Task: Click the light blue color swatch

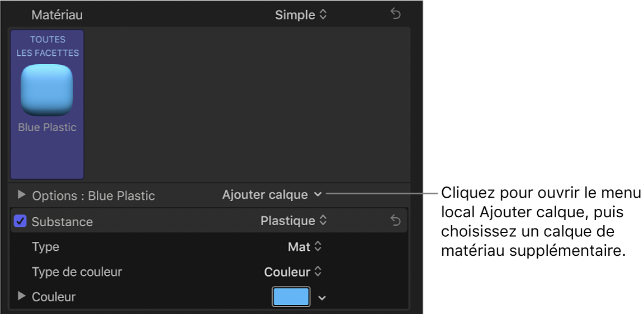Action: click(x=291, y=297)
